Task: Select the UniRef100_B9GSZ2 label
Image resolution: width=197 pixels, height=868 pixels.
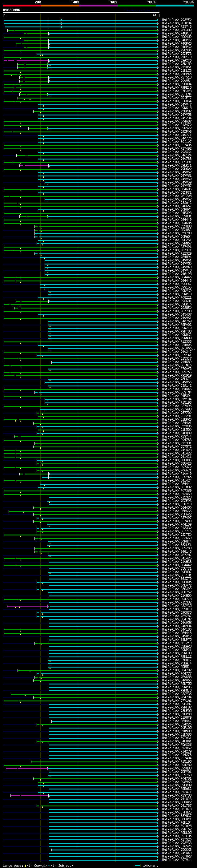Action: [177, 128]
